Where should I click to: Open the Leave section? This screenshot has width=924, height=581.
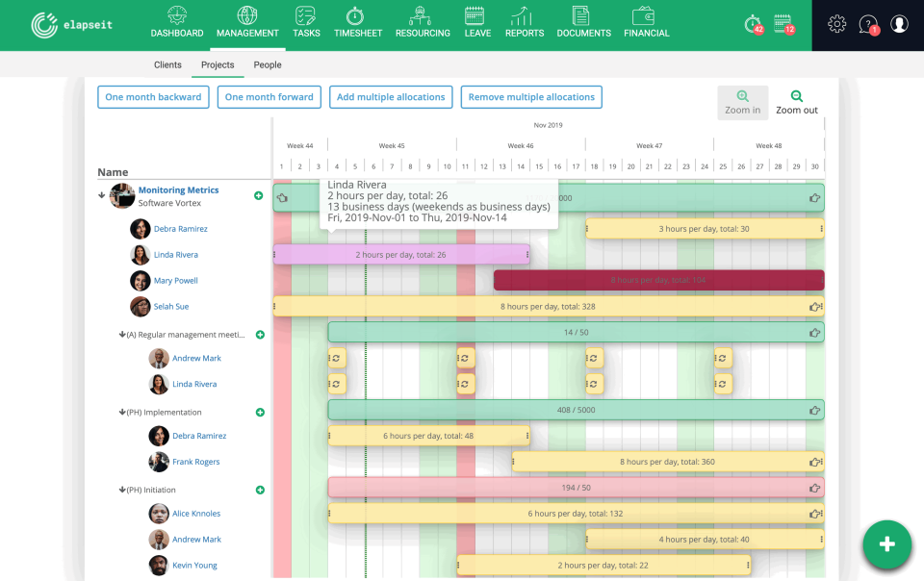[x=476, y=22]
